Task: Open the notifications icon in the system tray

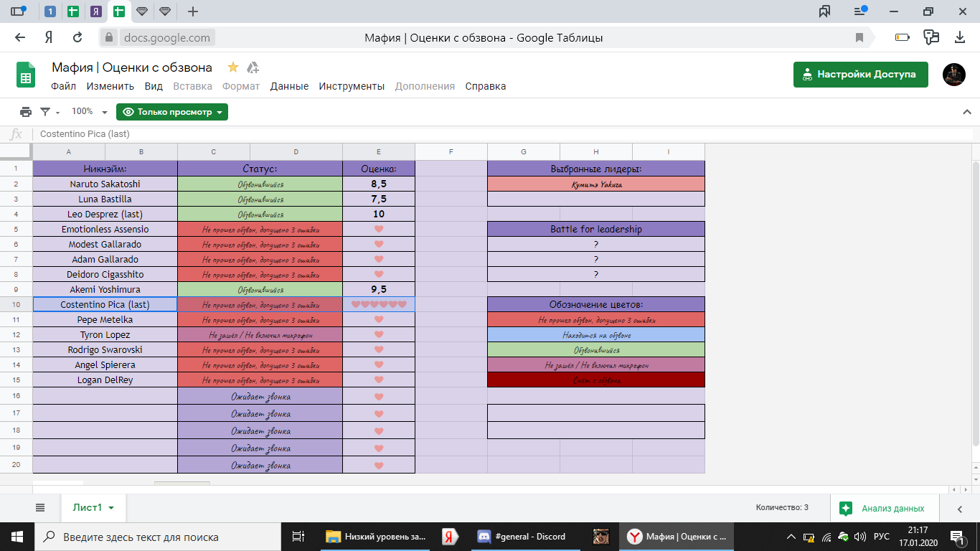Action: click(x=957, y=537)
